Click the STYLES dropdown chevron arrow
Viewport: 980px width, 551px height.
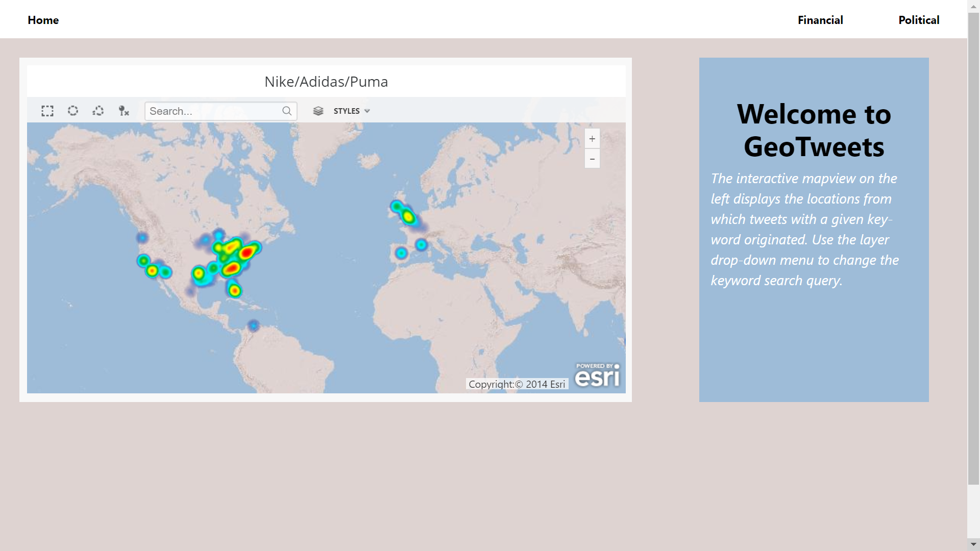point(367,111)
